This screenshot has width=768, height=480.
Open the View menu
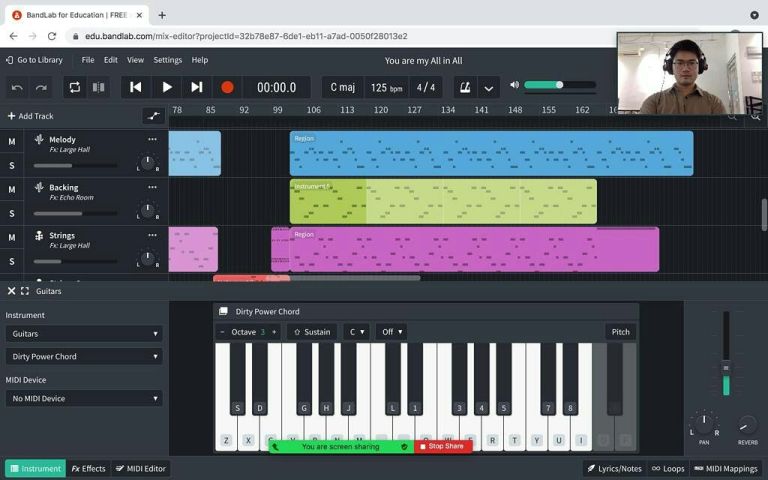[x=135, y=60]
